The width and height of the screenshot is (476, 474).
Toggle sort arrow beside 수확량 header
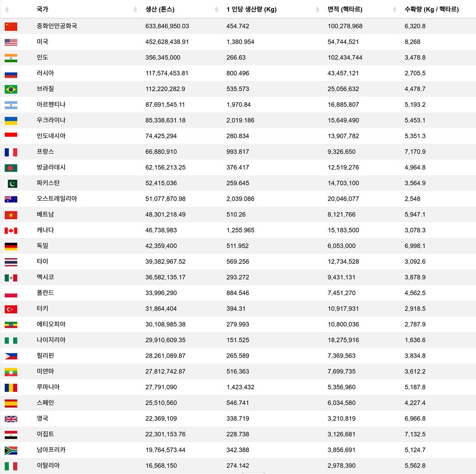[394, 10]
